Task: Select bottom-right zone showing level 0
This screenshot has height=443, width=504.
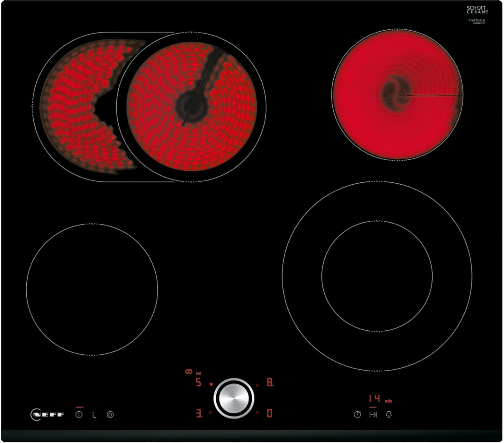Action: (269, 413)
